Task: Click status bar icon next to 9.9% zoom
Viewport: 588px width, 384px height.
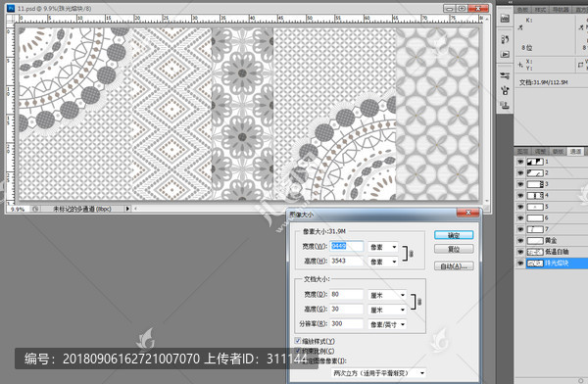Action: (35, 209)
